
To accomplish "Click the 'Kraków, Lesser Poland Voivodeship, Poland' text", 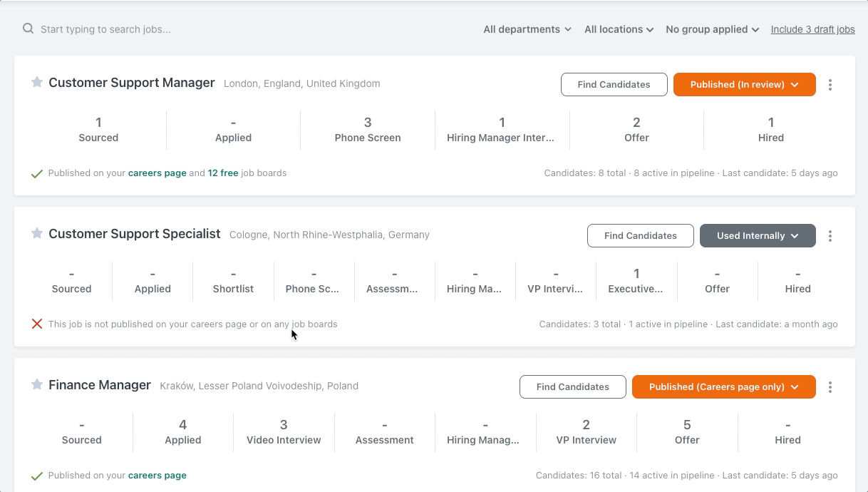I will coord(259,386).
